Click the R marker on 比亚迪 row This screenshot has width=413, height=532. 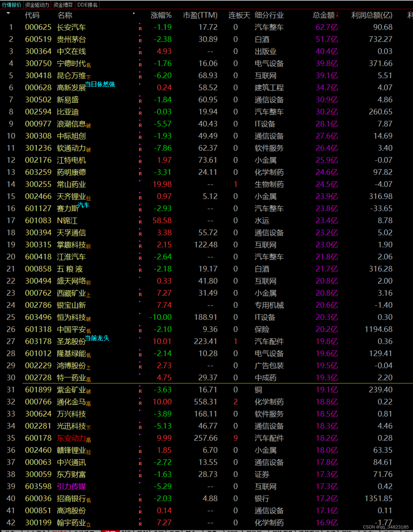click(x=140, y=113)
